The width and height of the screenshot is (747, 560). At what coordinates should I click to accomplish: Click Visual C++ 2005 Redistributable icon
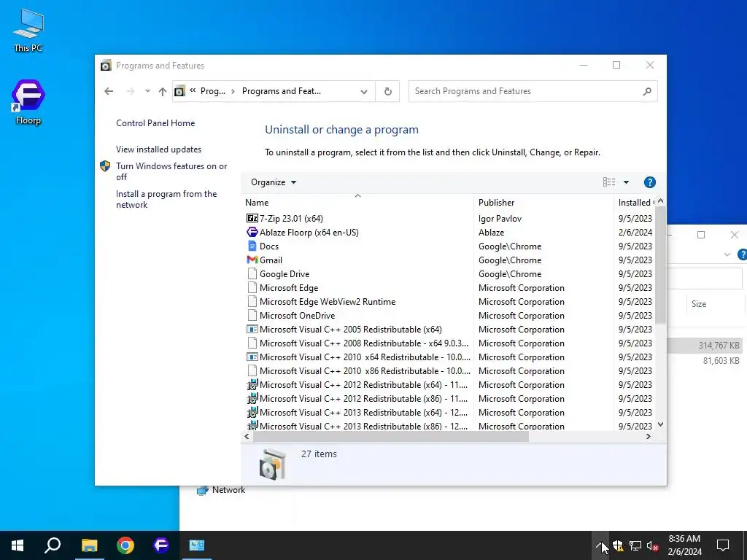click(252, 330)
